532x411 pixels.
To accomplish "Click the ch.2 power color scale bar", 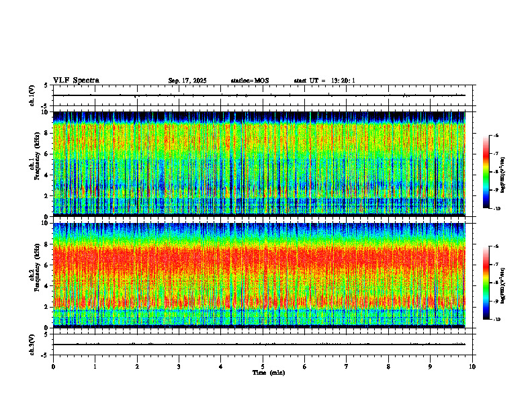I will [486, 283].
